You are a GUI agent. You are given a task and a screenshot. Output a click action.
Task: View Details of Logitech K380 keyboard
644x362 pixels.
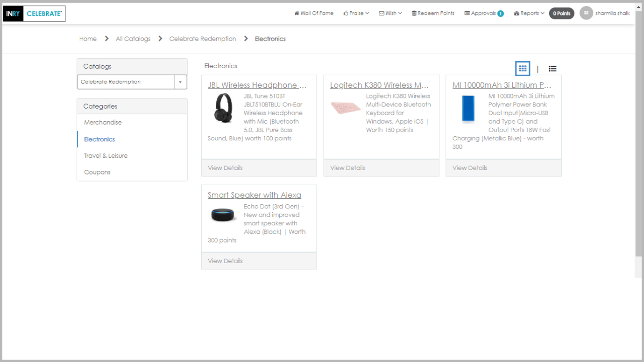tap(347, 168)
